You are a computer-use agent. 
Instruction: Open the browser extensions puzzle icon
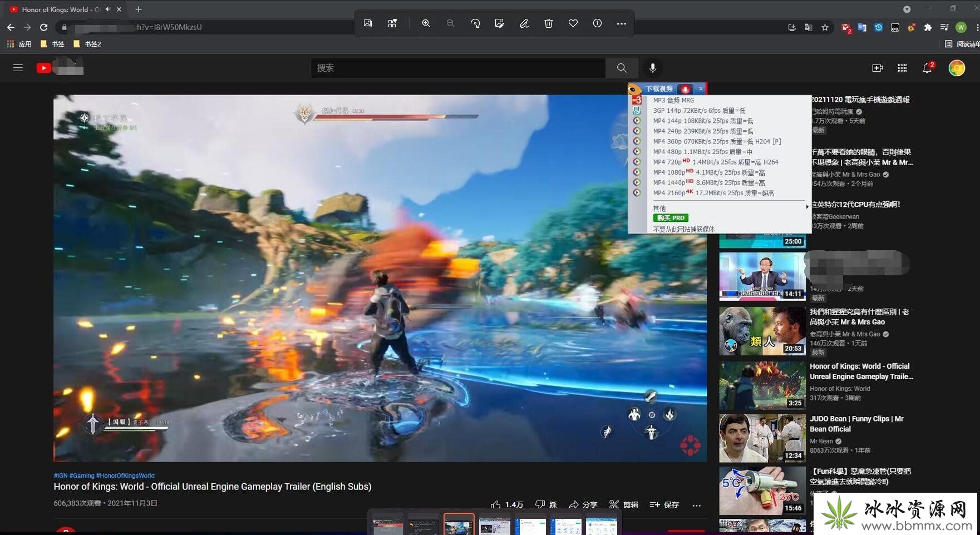click(928, 27)
